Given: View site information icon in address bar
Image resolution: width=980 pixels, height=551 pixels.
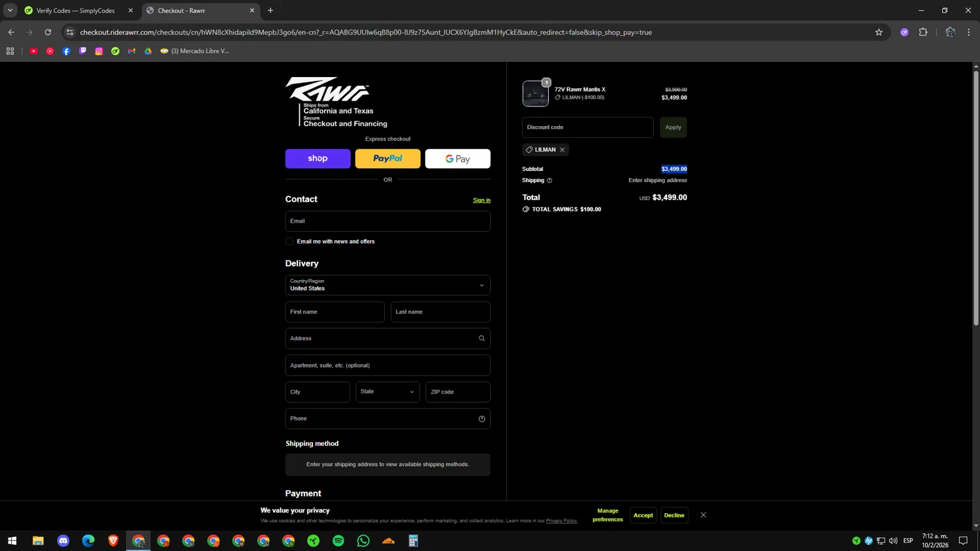Looking at the screenshot, I should coord(70,32).
